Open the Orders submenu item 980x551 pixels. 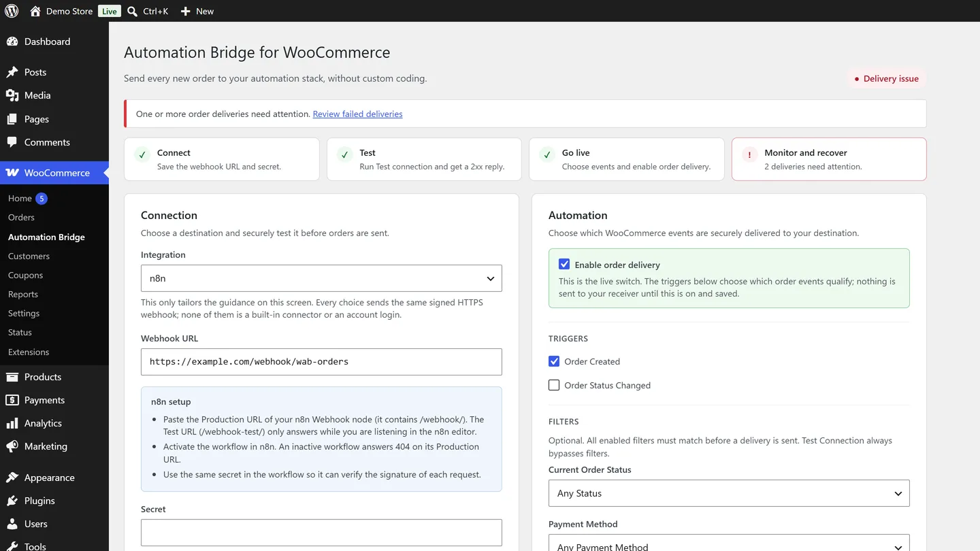[21, 217]
